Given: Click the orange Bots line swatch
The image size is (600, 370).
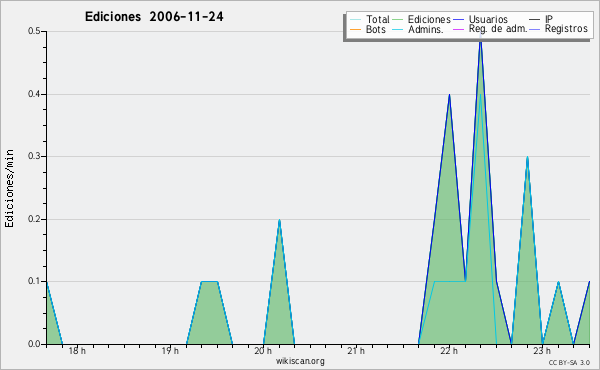Looking at the screenshot, I should point(355,29).
